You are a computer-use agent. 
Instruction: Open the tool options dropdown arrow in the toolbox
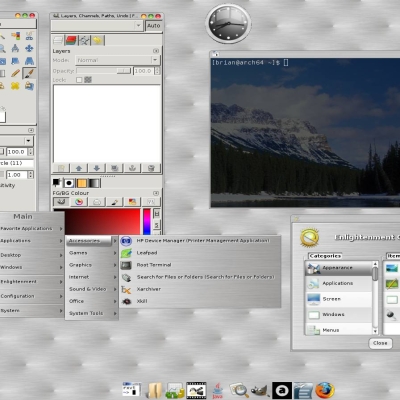click(x=28, y=141)
